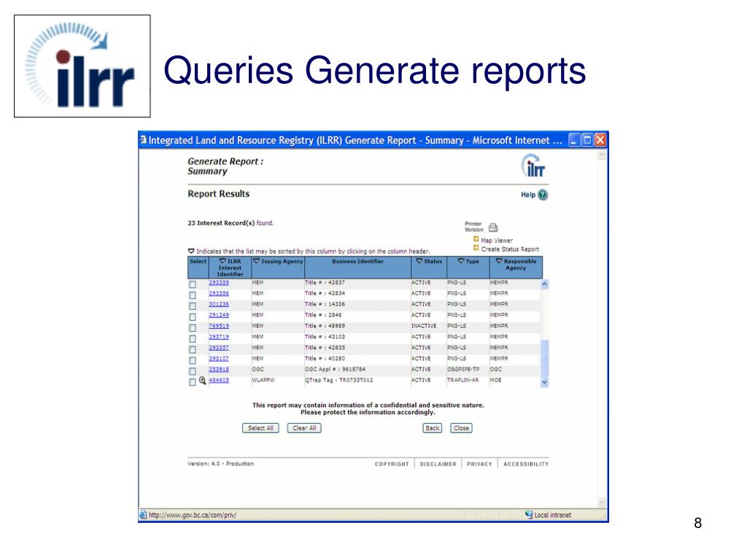Tick the checkbox for record 253918
The image size is (747, 560).
[x=193, y=371]
